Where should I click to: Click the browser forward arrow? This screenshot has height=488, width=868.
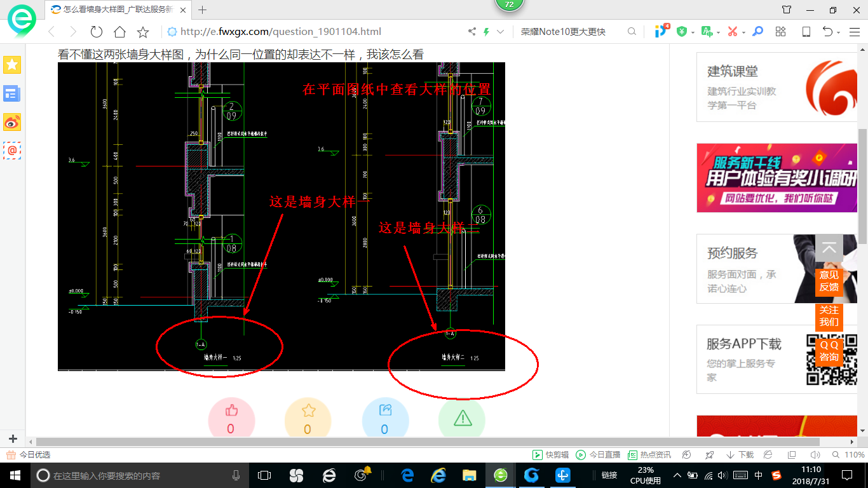tap(73, 32)
